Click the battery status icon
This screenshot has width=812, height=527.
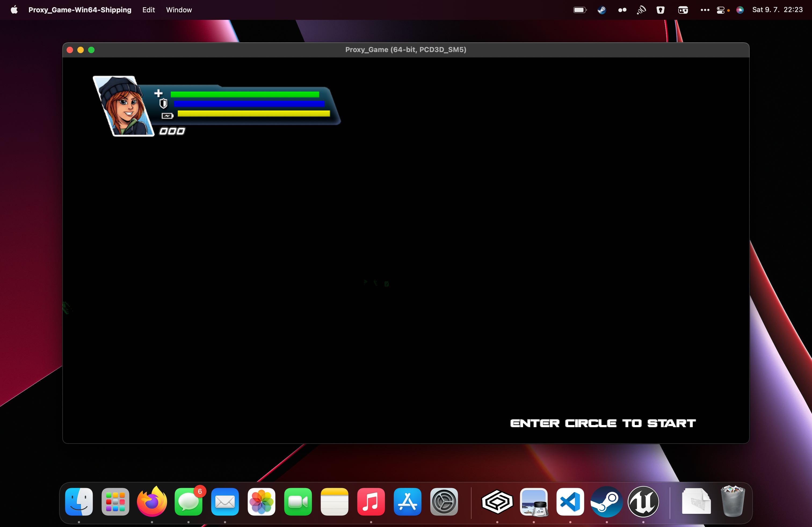(580, 10)
